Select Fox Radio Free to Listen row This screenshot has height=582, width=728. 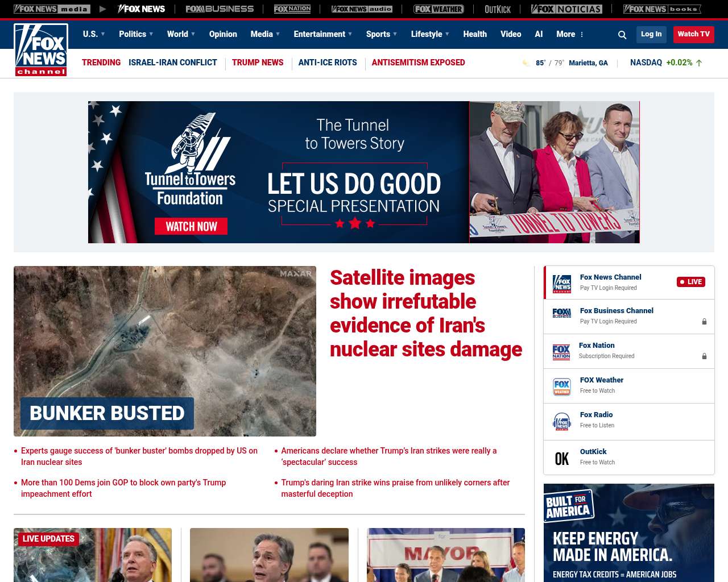629,422
